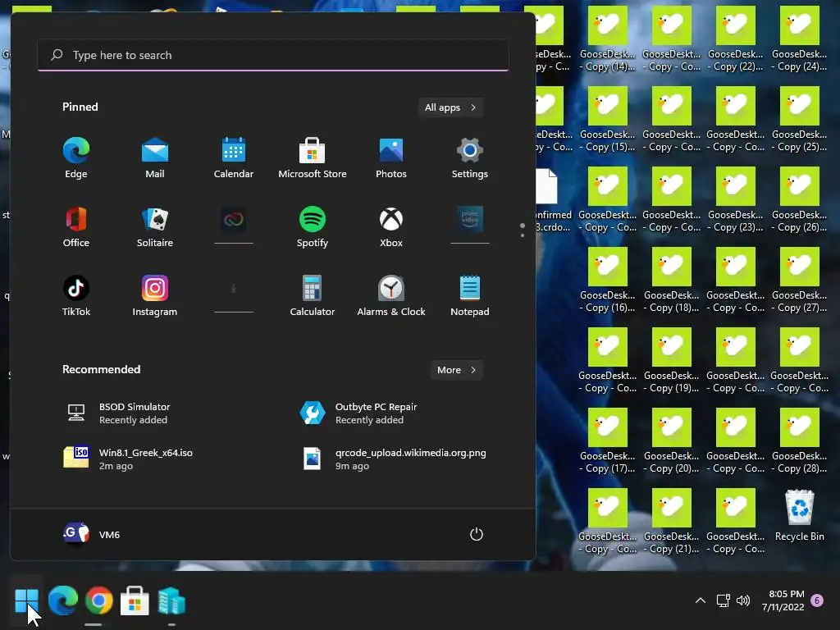Screen dimensions: 840x630
Task: Select GooseDesk Copy (17) desktop icon
Action: [x=608, y=441]
